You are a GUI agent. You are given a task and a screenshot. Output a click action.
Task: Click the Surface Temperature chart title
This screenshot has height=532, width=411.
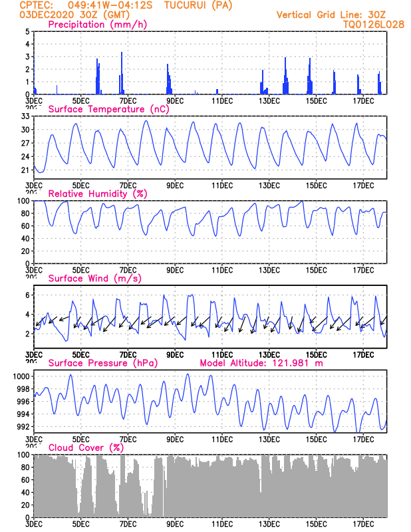click(108, 109)
